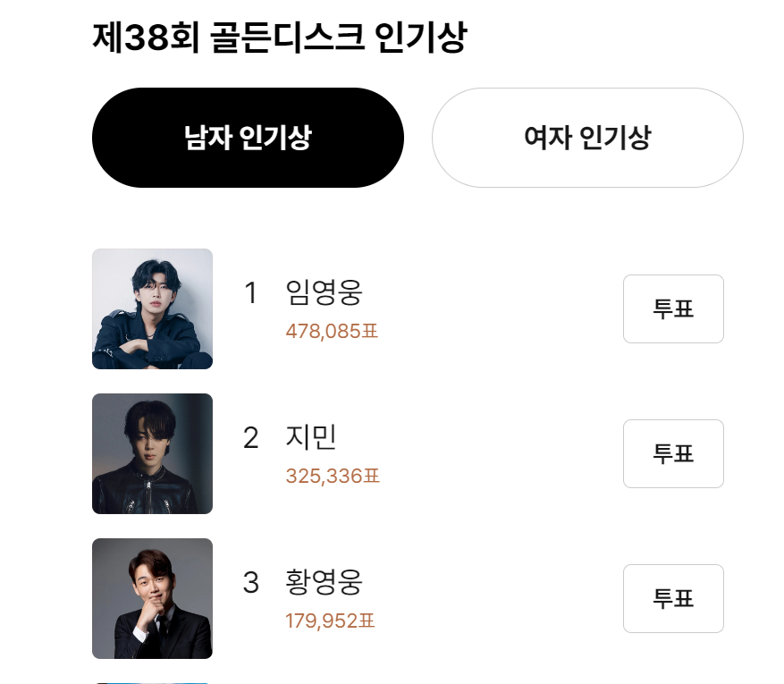The height and width of the screenshot is (684, 784).
Task: Vote for 임영웅 using the 투표 button
Action: pos(673,308)
